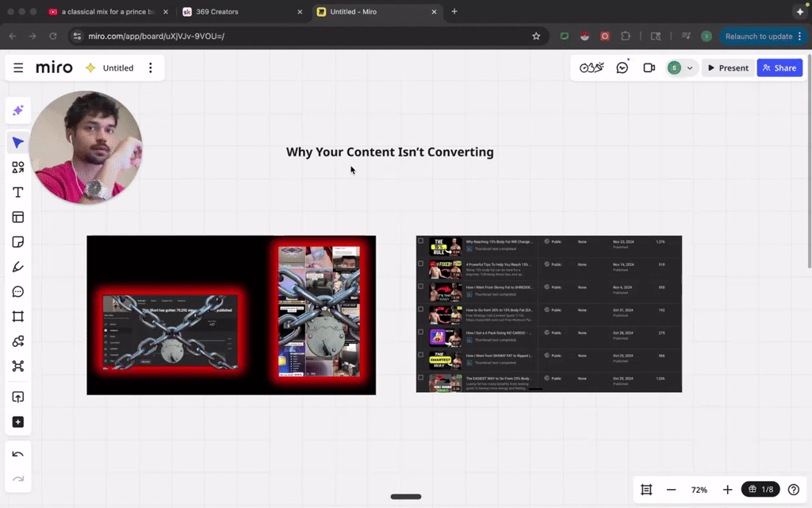812x508 pixels.
Task: Select the sticky note tool
Action: click(x=17, y=241)
